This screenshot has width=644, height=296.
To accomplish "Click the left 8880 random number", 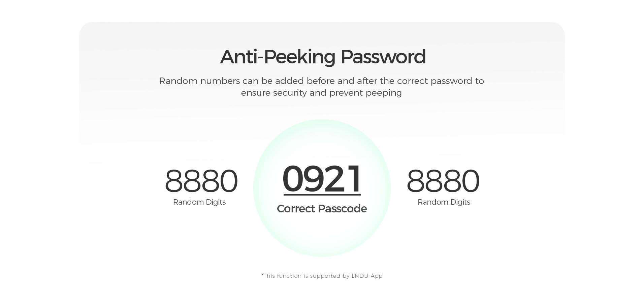I will click(201, 181).
